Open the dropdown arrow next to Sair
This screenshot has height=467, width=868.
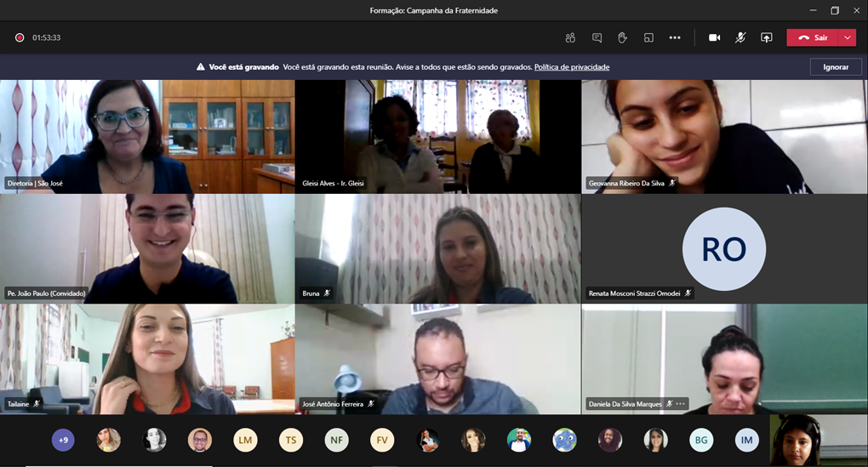[x=848, y=37]
